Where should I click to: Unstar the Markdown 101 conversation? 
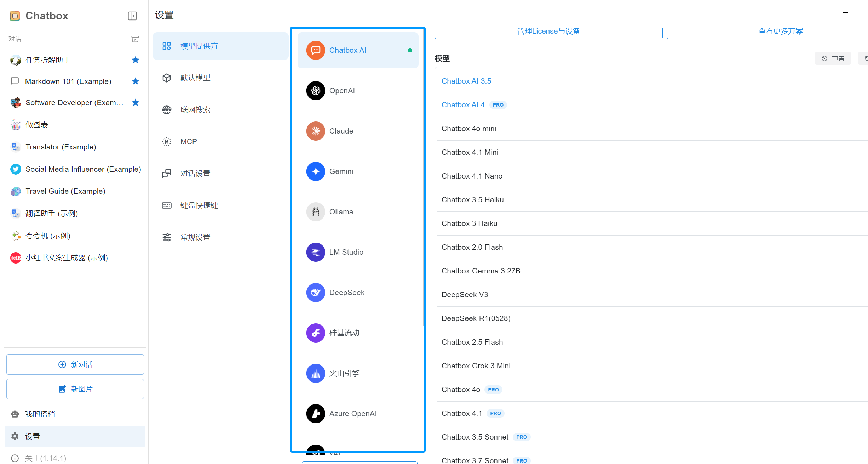[x=136, y=81]
